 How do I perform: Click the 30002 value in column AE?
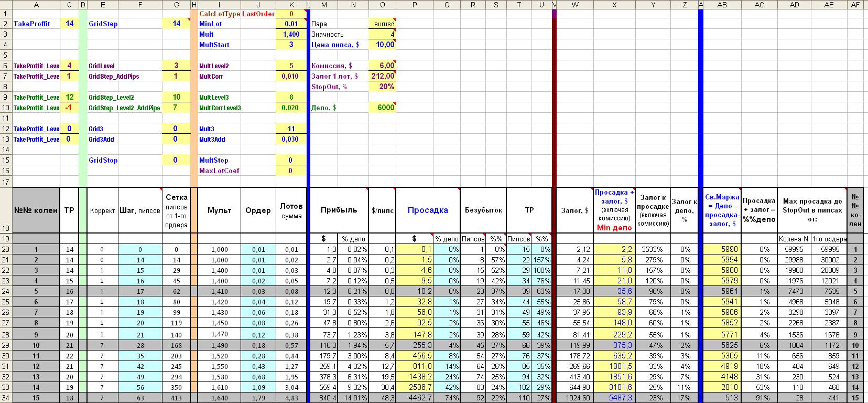coord(829,260)
